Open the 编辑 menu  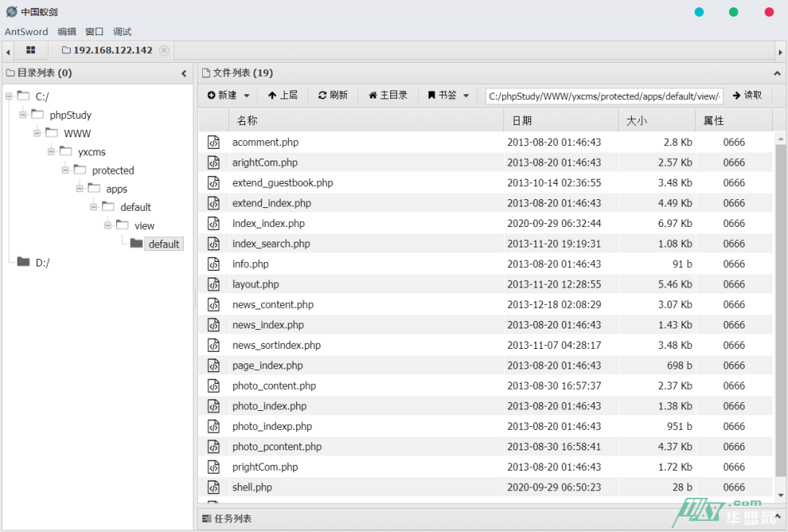click(x=66, y=31)
